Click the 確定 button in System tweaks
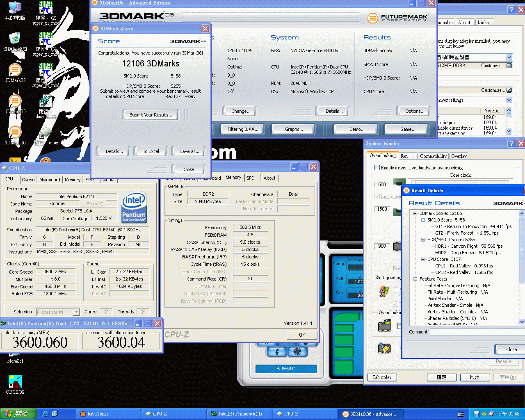 (x=442, y=377)
